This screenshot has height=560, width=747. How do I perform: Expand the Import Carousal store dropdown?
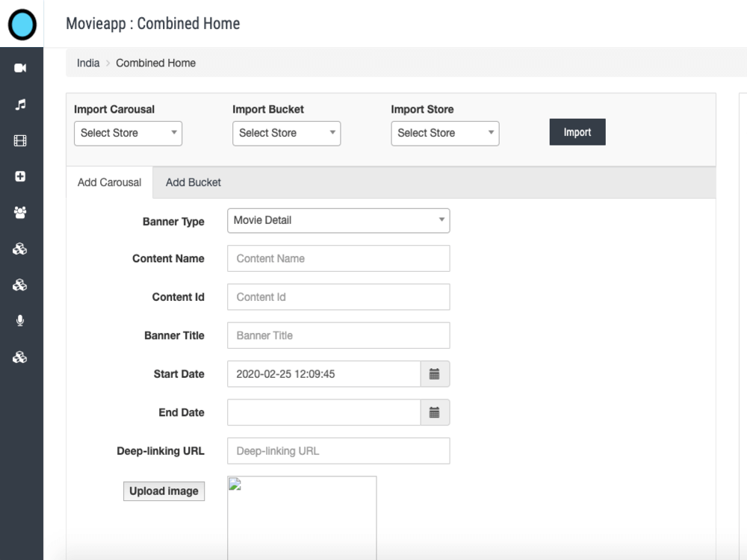click(x=128, y=133)
